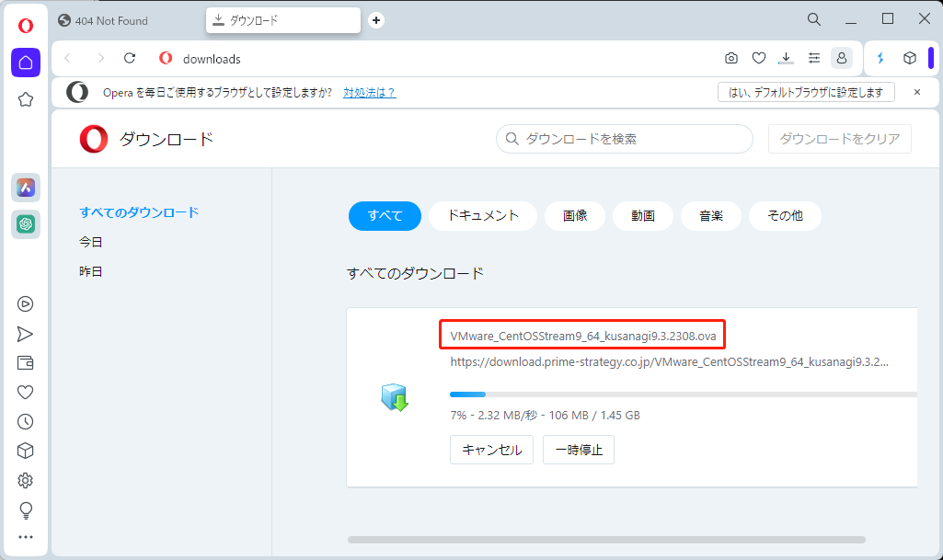943x560 pixels.
Task: Open Easy Setup sliders icon
Action: click(813, 58)
